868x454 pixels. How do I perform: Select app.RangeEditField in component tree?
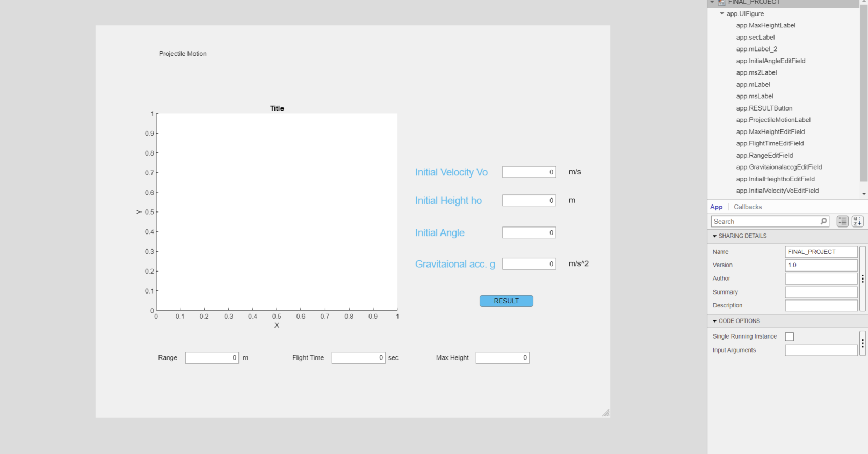(x=764, y=155)
